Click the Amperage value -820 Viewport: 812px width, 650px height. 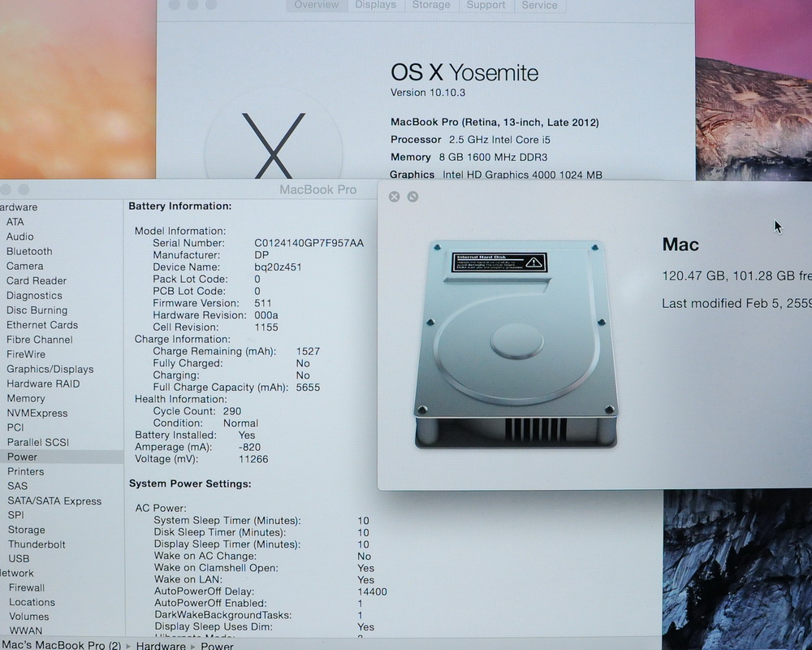[249, 448]
